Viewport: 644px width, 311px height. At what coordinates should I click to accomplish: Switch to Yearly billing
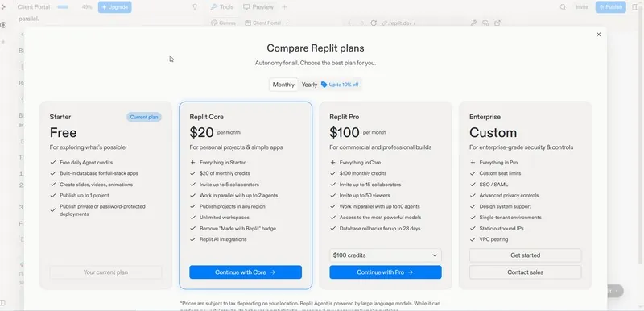309,85
